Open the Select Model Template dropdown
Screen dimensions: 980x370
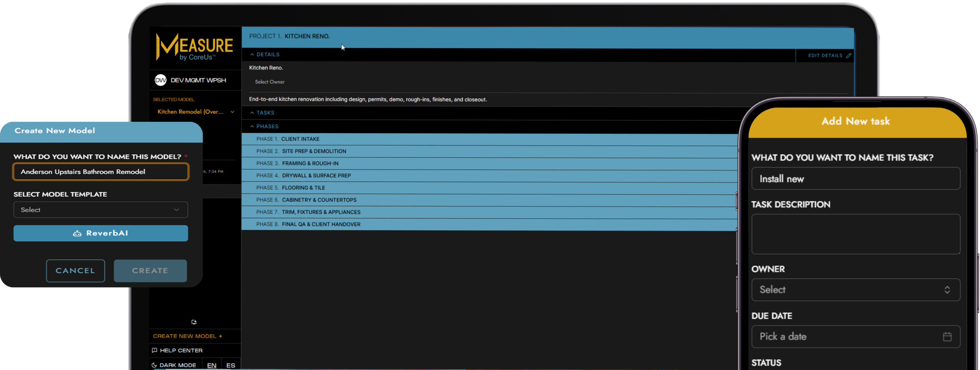(101, 210)
